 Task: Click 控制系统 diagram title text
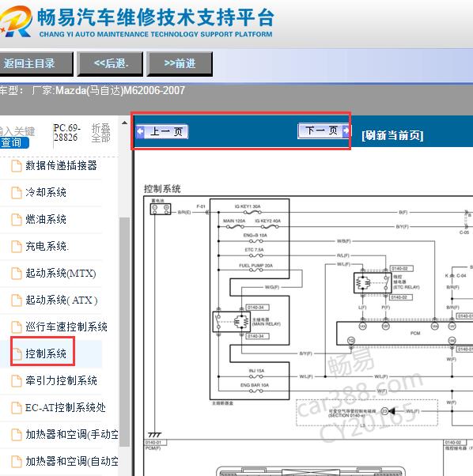tap(162, 189)
